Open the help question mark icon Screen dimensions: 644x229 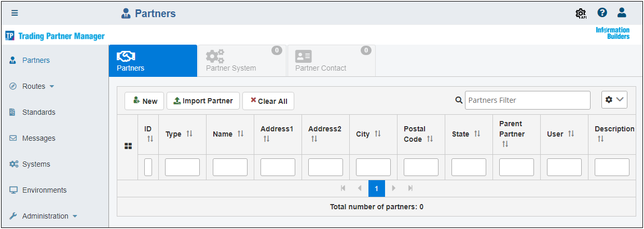point(602,13)
